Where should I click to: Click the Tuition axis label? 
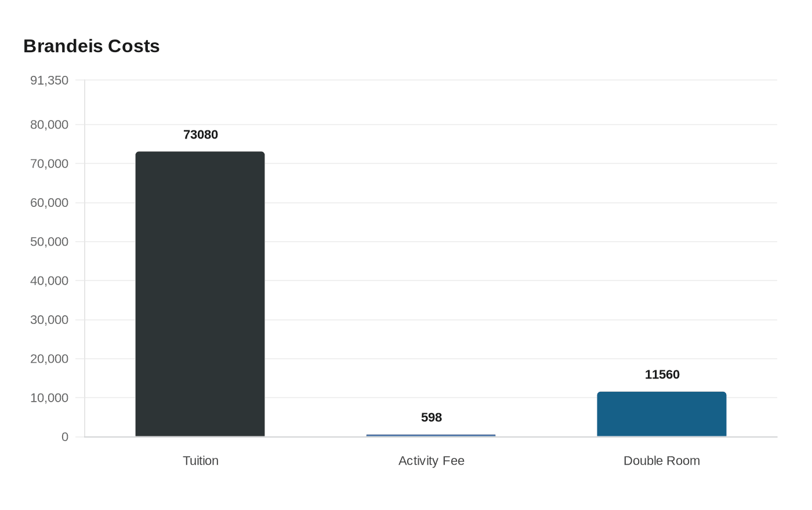201,461
